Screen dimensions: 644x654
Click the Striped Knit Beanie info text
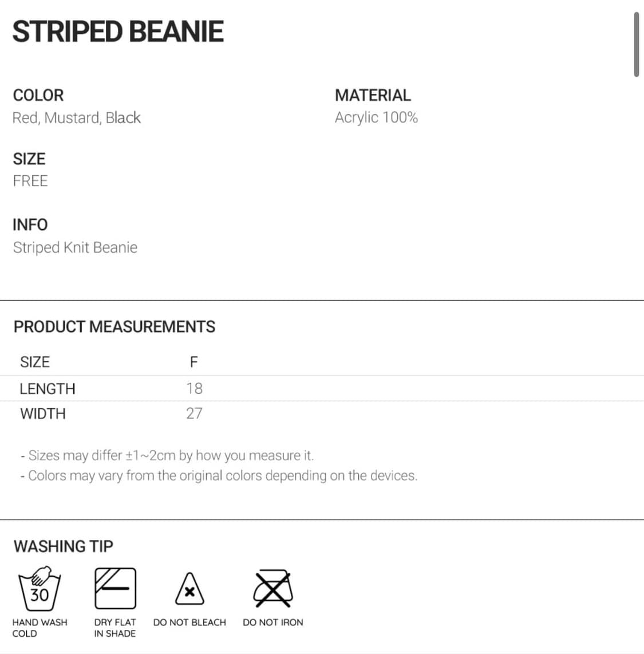[x=75, y=247]
